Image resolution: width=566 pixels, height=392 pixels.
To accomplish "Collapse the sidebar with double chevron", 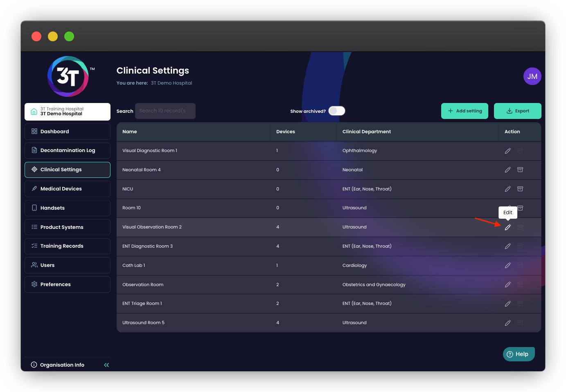I will coord(106,365).
